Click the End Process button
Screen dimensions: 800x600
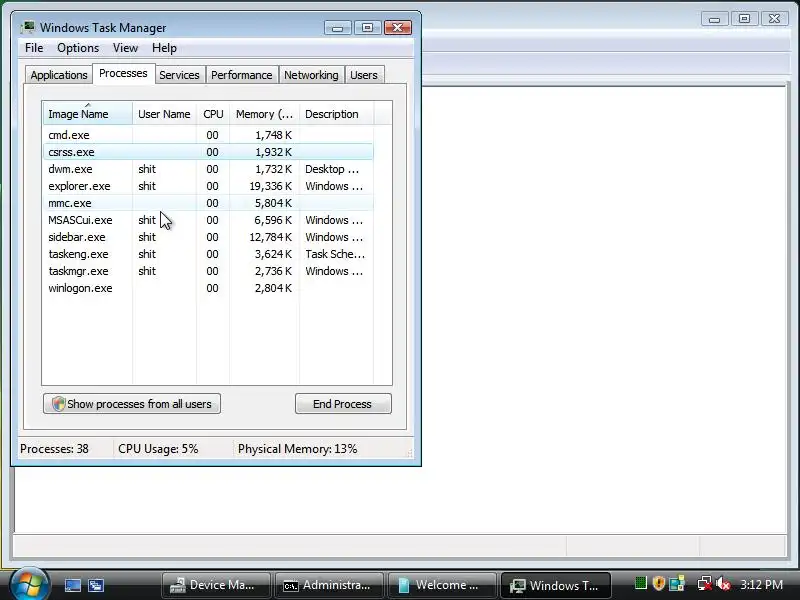point(343,404)
